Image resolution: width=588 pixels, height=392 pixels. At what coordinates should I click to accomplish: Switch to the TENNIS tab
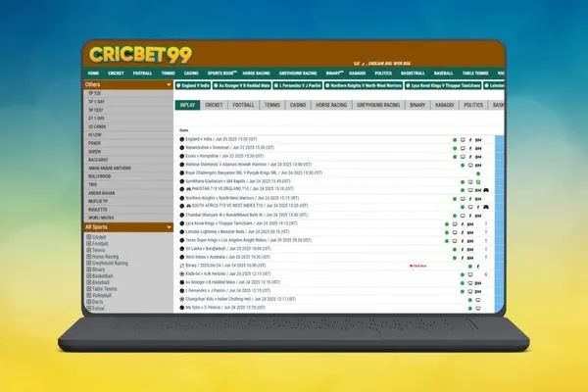(x=272, y=105)
